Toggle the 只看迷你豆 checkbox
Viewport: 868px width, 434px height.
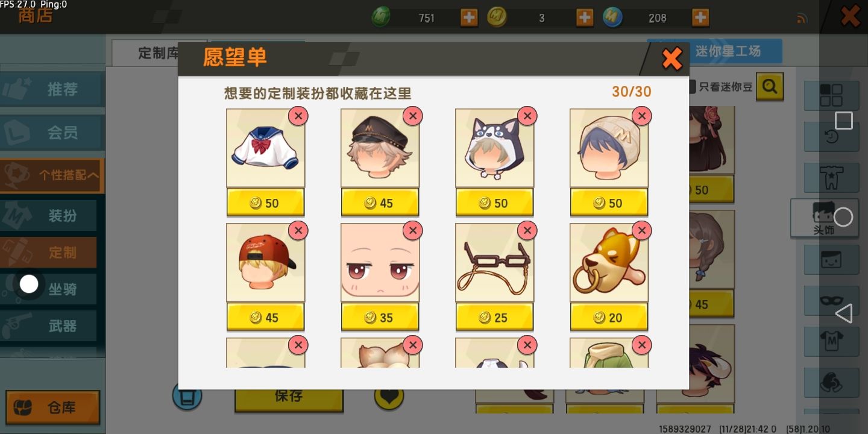point(693,87)
